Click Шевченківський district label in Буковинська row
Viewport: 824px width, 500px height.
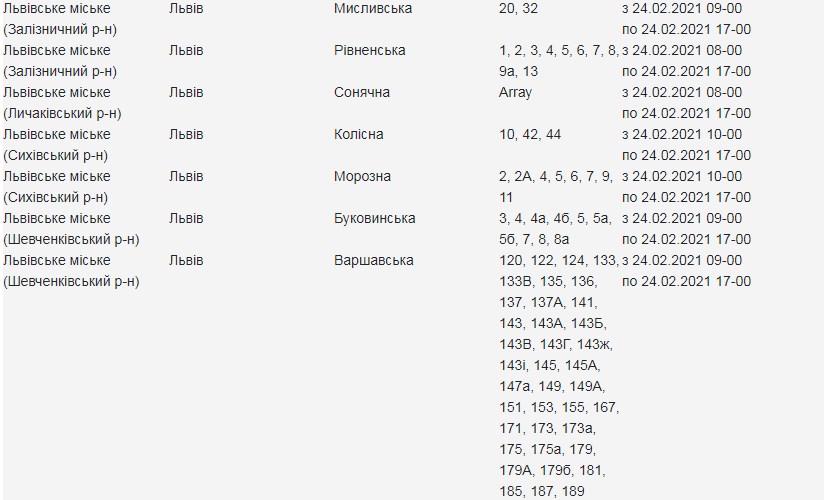click(72, 239)
